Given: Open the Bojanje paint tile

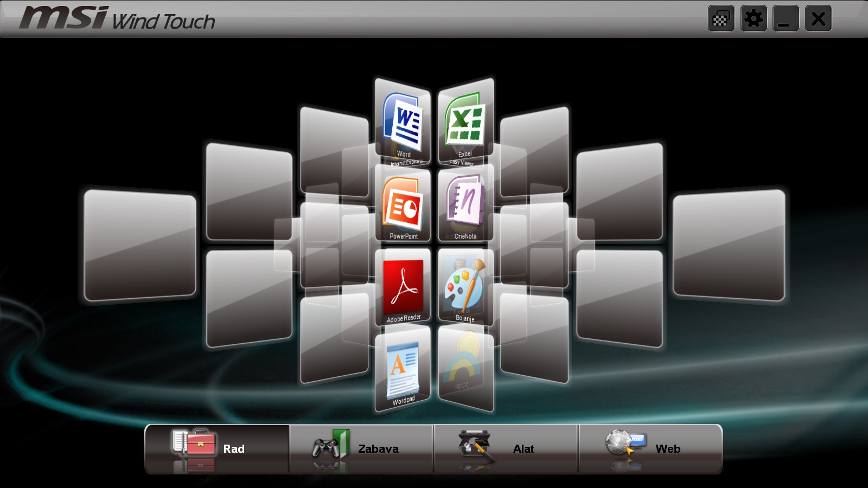Looking at the screenshot, I should 466,287.
